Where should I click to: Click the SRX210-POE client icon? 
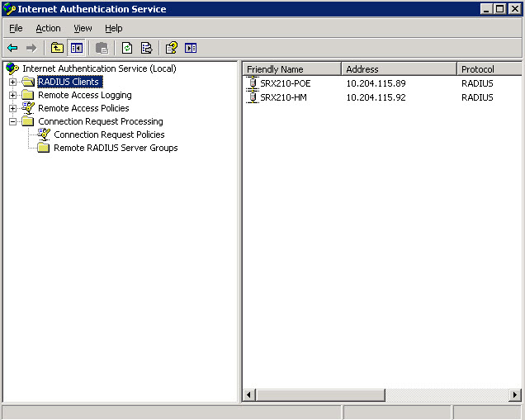253,83
